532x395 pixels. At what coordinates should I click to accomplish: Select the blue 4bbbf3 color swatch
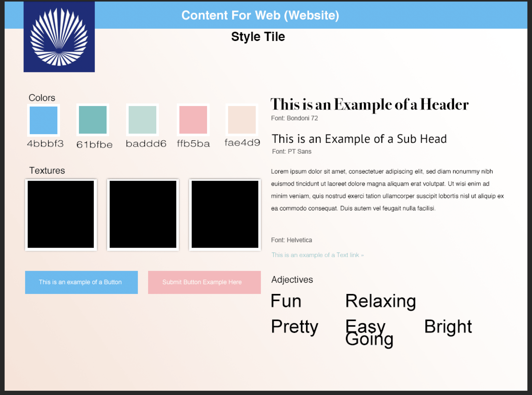[44, 120]
